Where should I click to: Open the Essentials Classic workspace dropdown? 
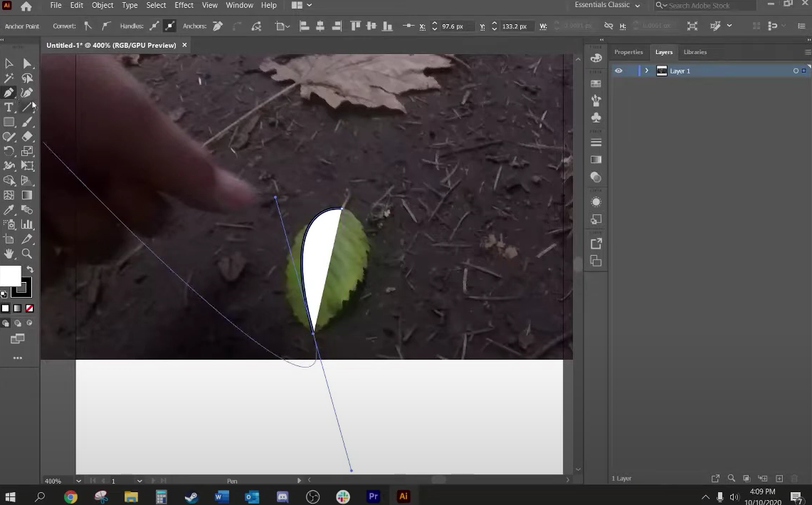tap(607, 6)
